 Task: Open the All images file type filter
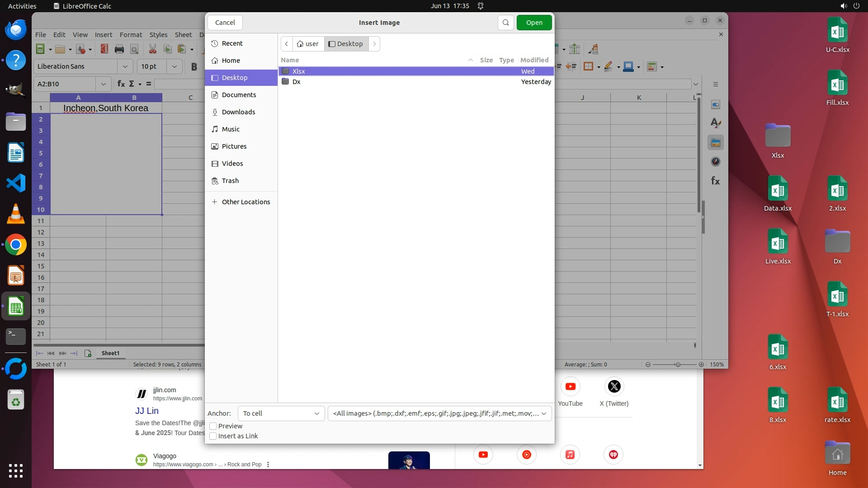click(x=439, y=413)
